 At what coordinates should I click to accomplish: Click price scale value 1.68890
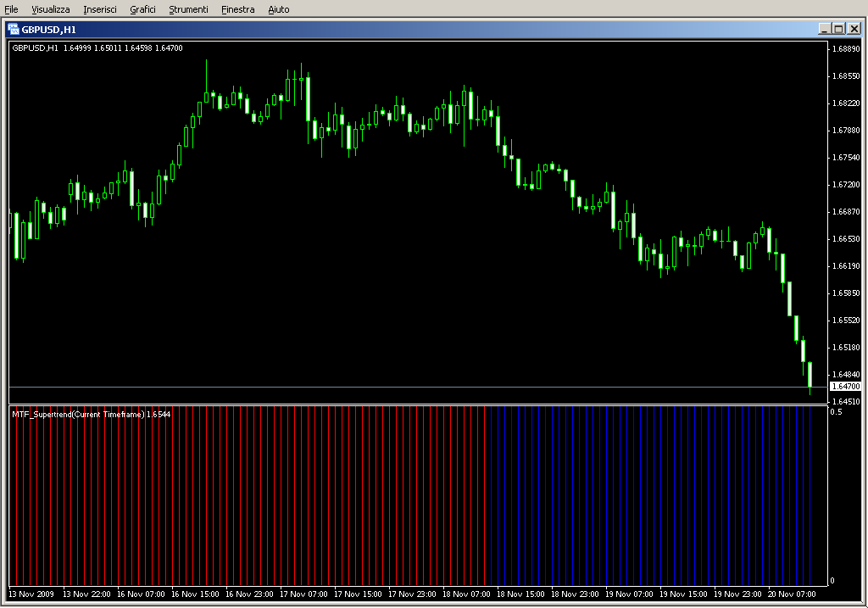[x=846, y=48]
